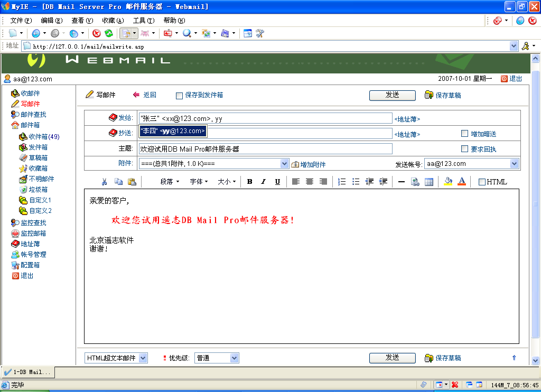Insert horizontal line
This screenshot has height=392, width=541.
402,182
